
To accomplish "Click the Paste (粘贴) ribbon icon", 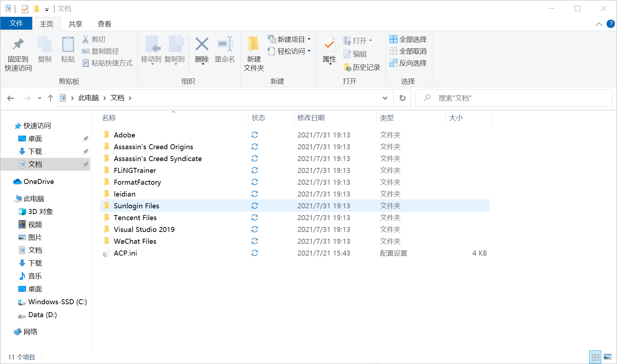I will click(68, 49).
